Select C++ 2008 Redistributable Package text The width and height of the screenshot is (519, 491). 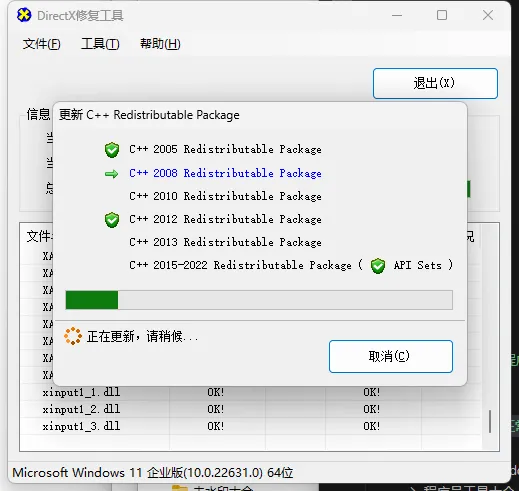tap(225, 173)
